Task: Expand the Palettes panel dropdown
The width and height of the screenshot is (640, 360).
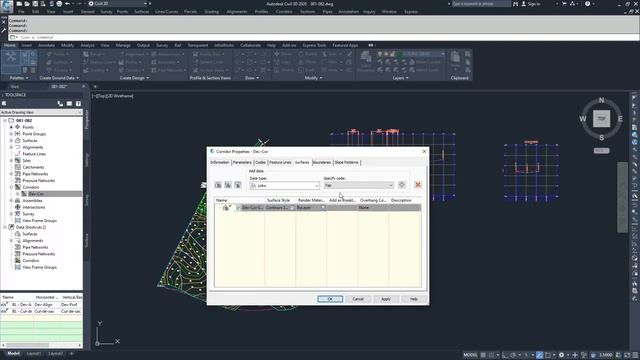Action: coord(19,78)
